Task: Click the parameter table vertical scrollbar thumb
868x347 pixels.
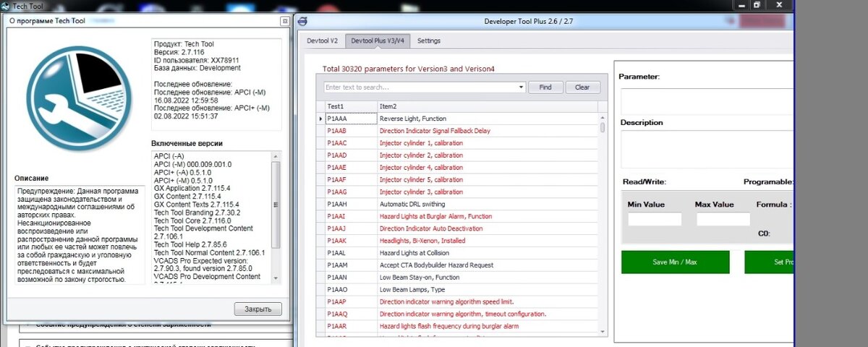Action: tap(603, 128)
